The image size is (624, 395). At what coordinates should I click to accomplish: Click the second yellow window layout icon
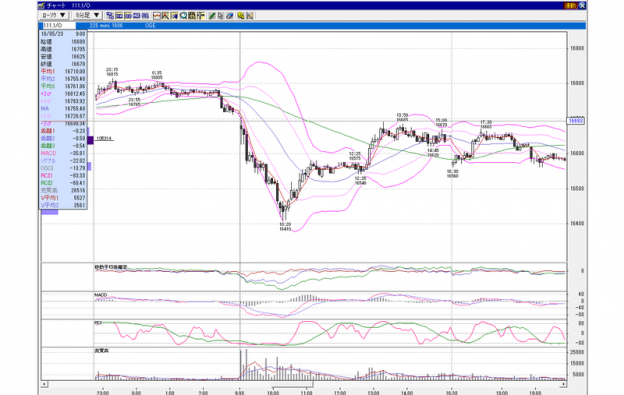pos(128,16)
